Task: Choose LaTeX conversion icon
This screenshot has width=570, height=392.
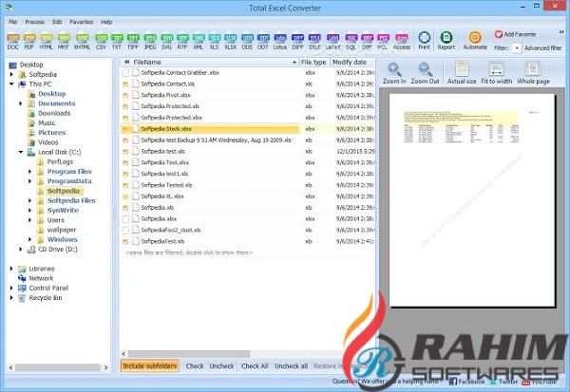Action: [x=333, y=42]
